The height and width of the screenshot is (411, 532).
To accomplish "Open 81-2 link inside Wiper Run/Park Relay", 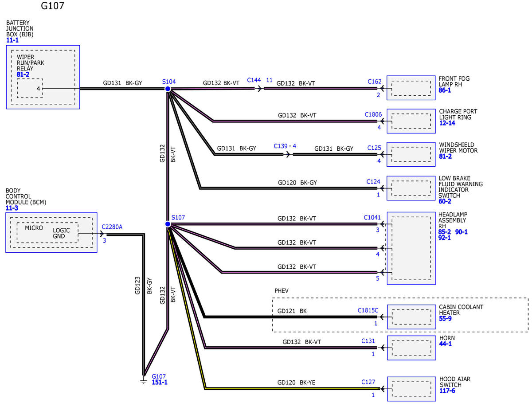I will pos(23,75).
